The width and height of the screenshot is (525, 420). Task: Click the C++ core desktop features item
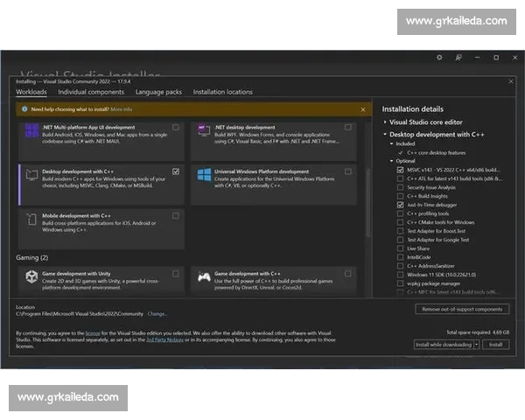pyautogui.click(x=437, y=153)
